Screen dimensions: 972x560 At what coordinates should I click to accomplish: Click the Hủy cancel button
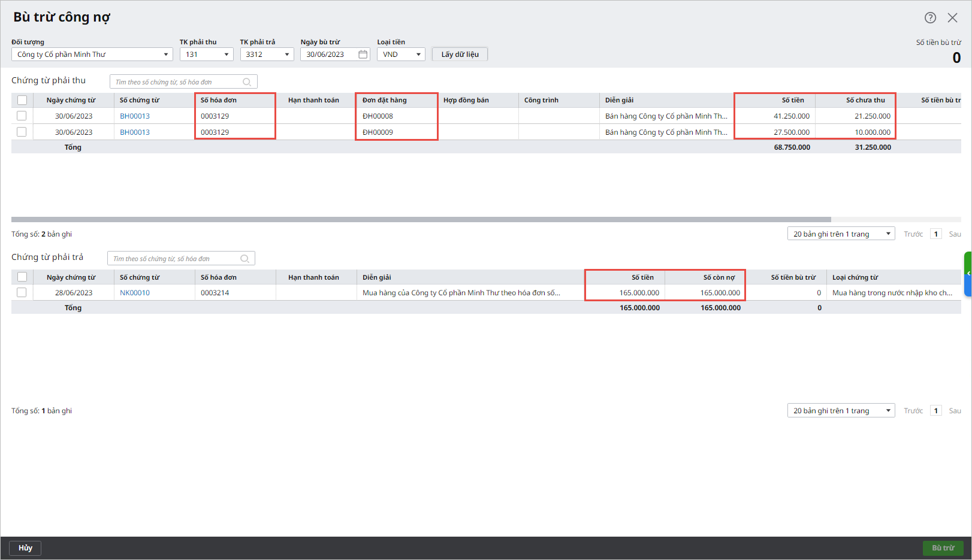[25, 548]
